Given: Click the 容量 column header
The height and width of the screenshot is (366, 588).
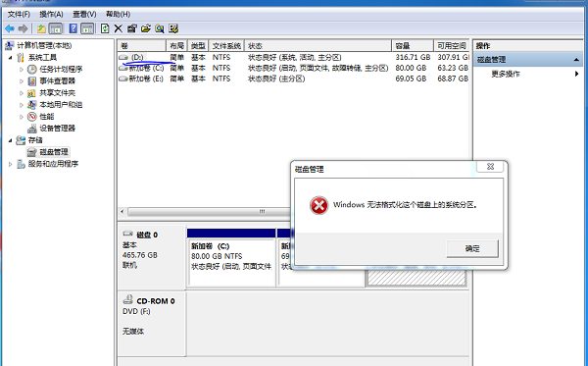Looking at the screenshot, I should coord(413,46).
